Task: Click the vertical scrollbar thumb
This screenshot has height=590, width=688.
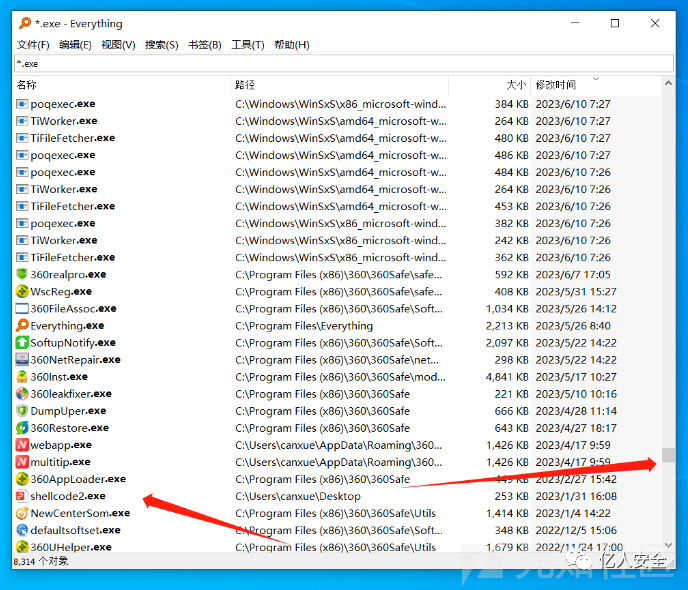Action: click(x=668, y=455)
